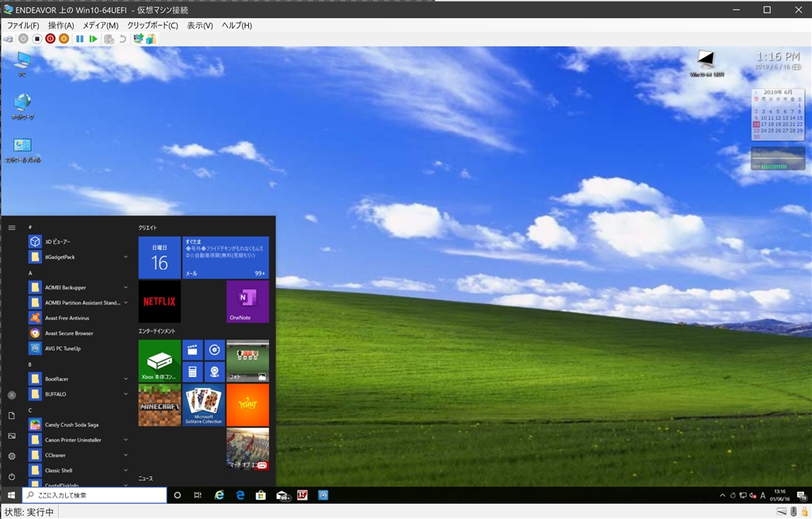Launch Internet Explorer from taskbar
This screenshot has width=812, height=519.
pos(219,496)
